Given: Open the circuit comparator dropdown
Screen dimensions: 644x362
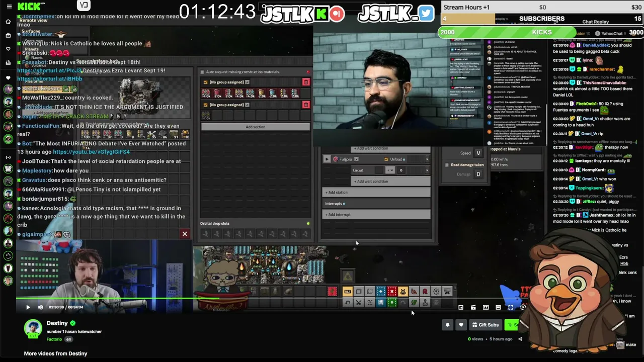Looking at the screenshot, I should 390,170.
